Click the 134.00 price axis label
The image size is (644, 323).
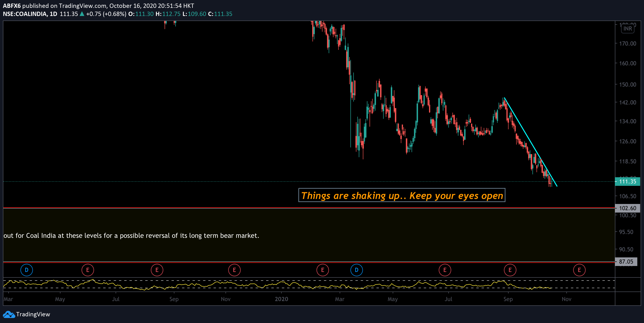628,121
